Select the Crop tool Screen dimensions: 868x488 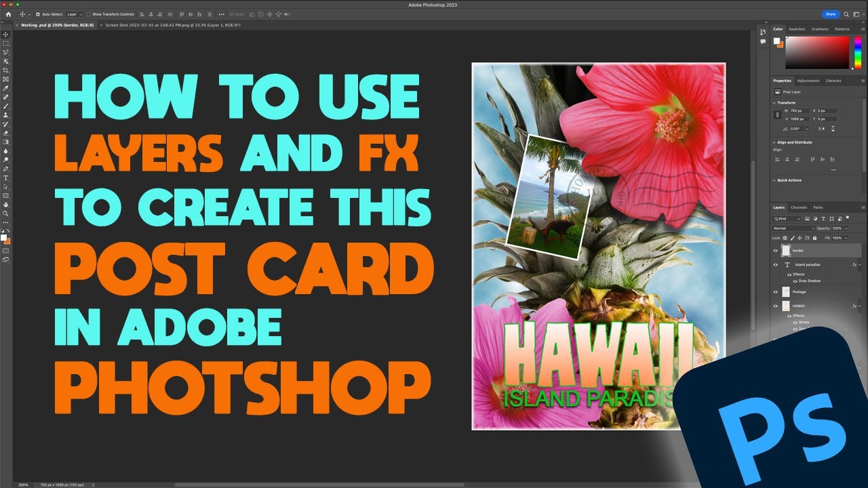click(7, 70)
